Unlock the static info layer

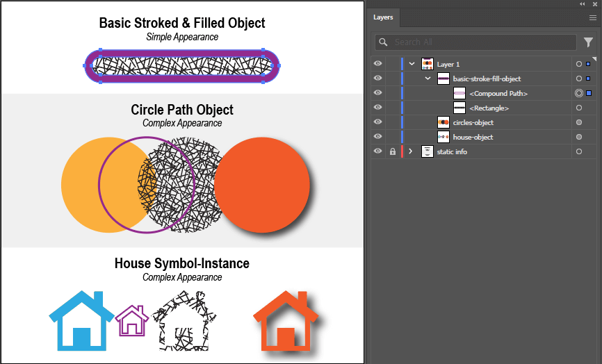pos(393,151)
